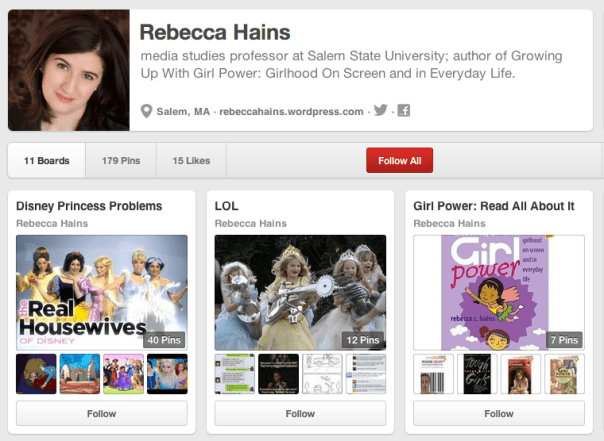Click the red Follow All button
This screenshot has height=441, width=604.
(x=399, y=160)
